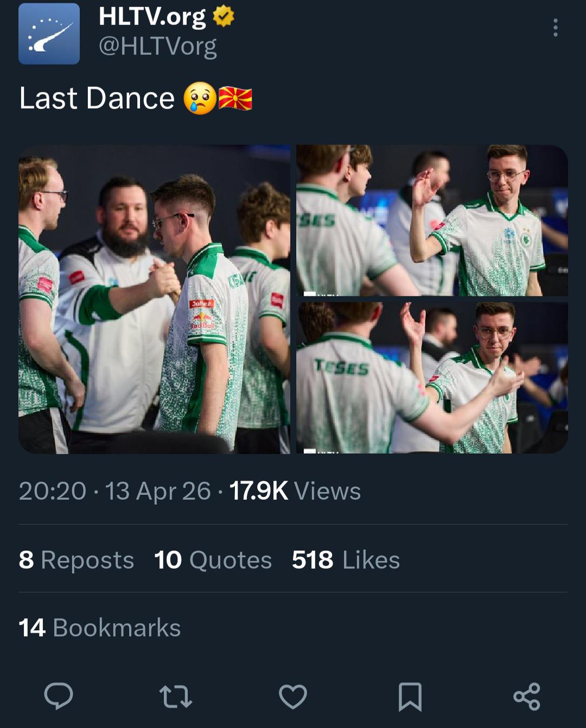Open the share icon
The image size is (586, 728).
pyautogui.click(x=527, y=697)
